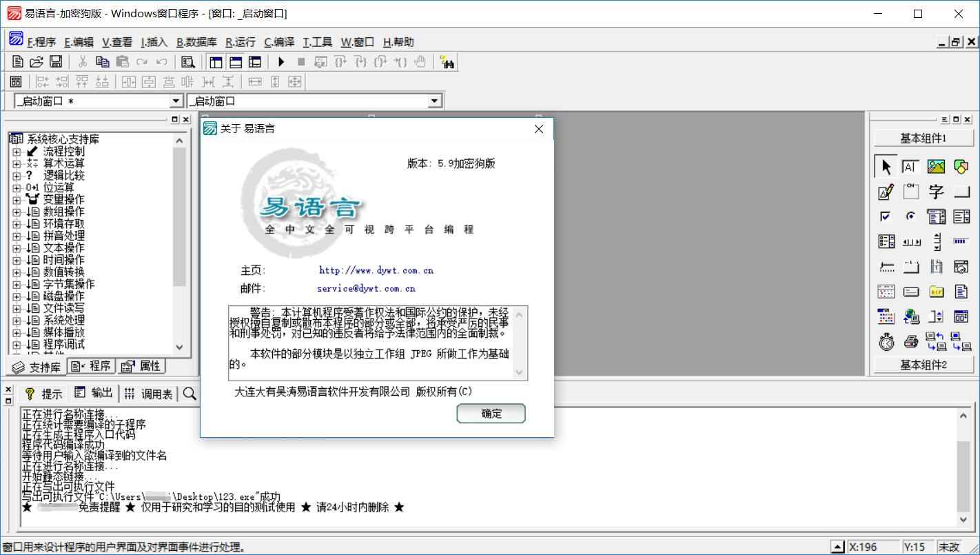Select the printer component icon
The height and width of the screenshot is (555, 980).
[910, 341]
